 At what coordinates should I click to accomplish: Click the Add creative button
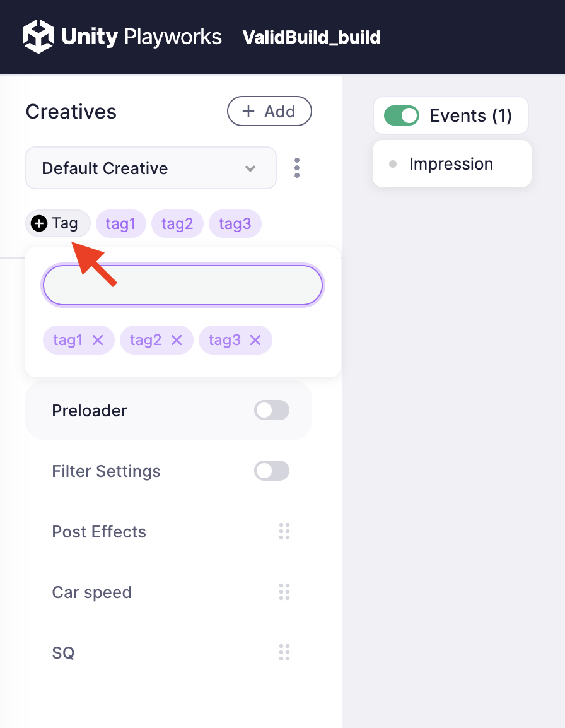pos(269,112)
